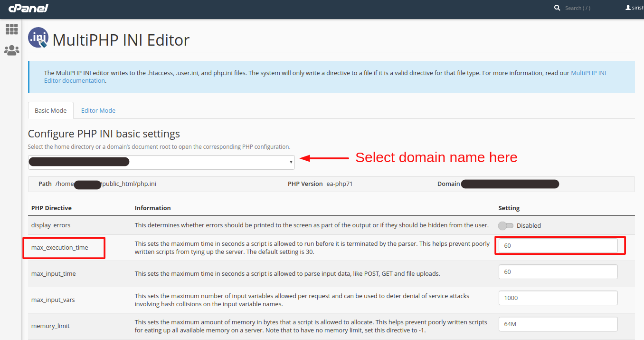Viewport: 644px width, 340px height.
Task: Click the max_execution_time value field
Action: [558, 246]
